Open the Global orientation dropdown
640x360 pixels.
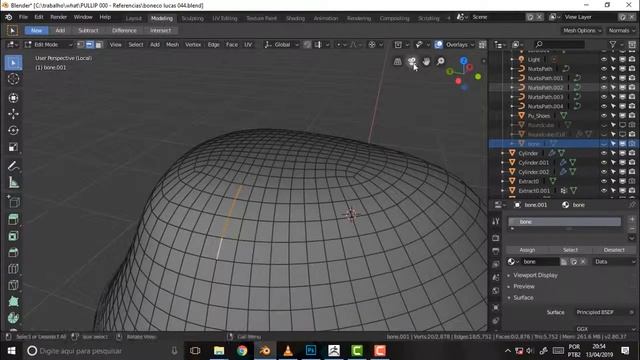click(x=281, y=44)
